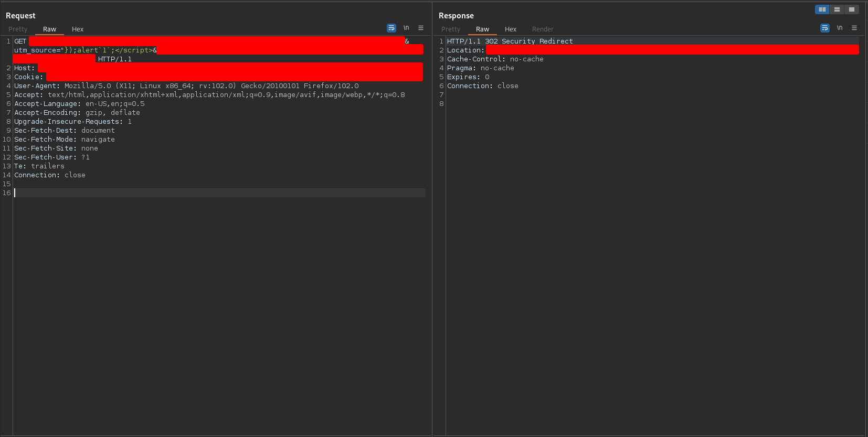Click the Accept-Language: en-US header line
Screen dimensions: 868x437
pos(79,104)
